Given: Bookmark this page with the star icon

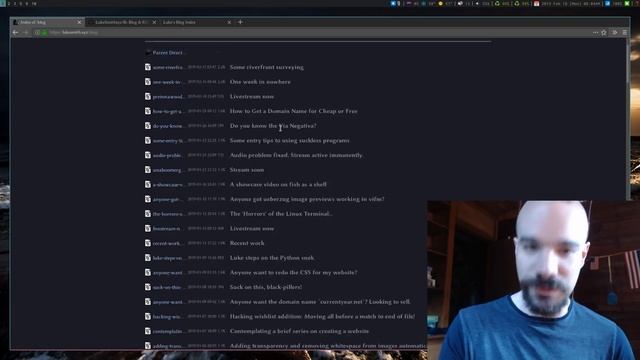Looking at the screenshot, I should (604, 32).
